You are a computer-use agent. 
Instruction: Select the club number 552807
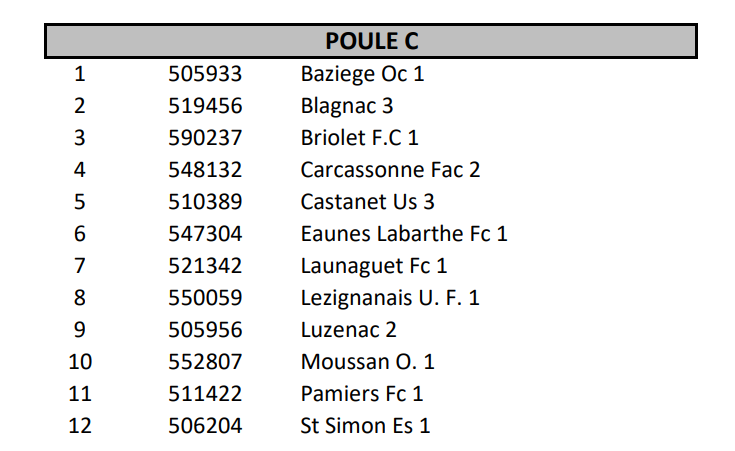[205, 362]
